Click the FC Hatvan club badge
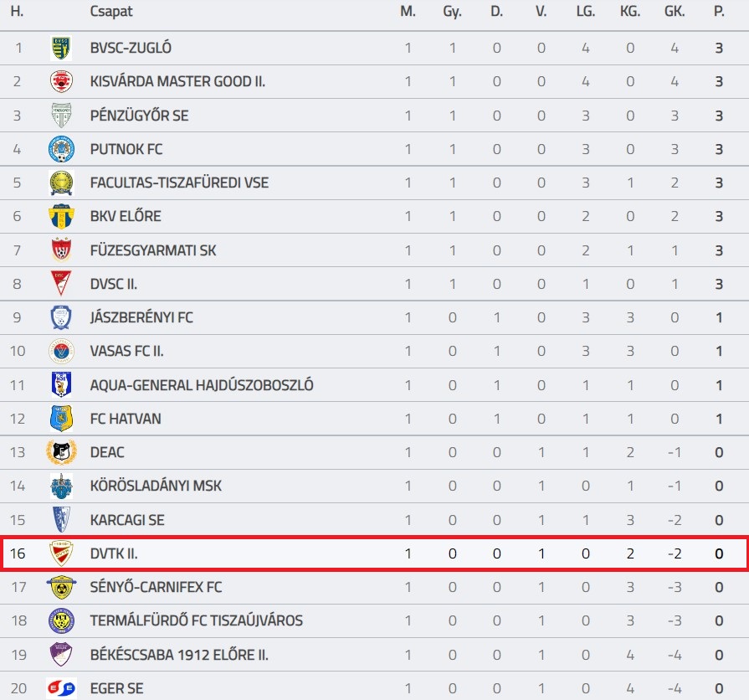 [x=61, y=419]
